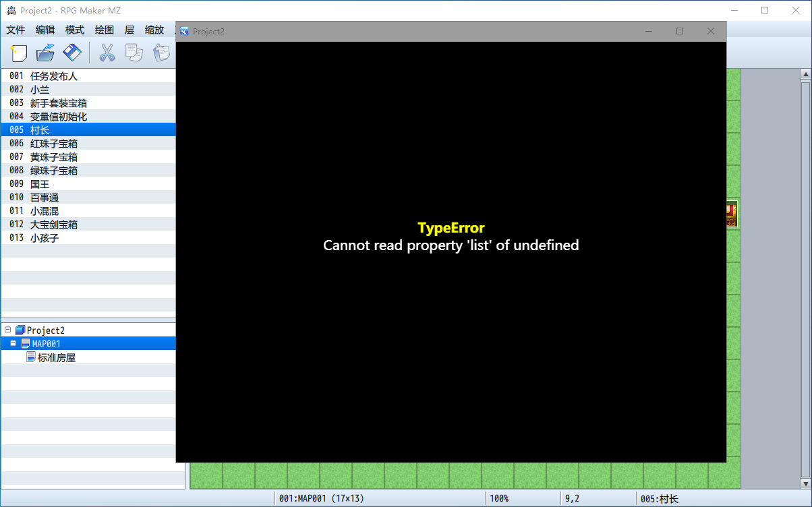Select event 013 小孩子
This screenshot has height=507, width=812.
[88, 238]
